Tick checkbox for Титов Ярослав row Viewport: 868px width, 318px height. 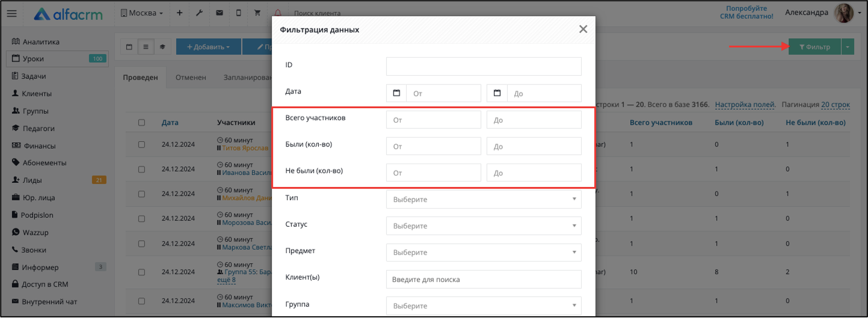(x=141, y=144)
